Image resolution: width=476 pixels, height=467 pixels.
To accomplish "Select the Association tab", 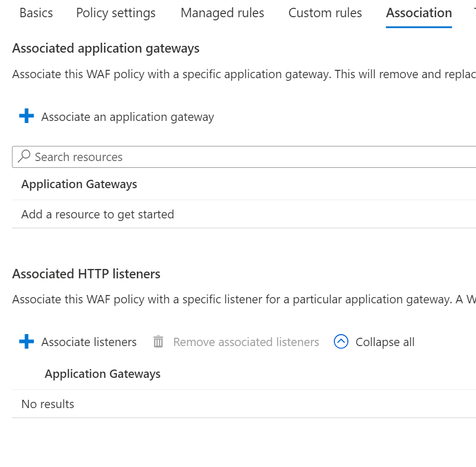I will click(418, 13).
